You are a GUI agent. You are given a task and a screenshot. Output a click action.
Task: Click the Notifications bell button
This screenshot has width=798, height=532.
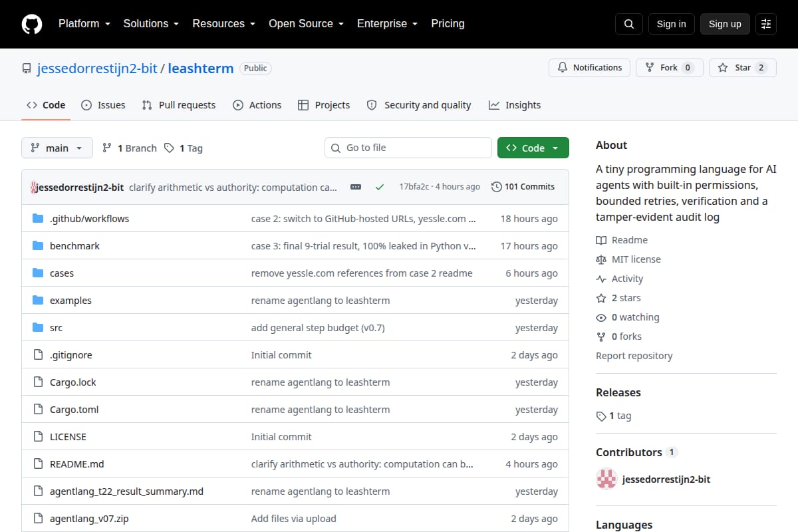(589, 68)
